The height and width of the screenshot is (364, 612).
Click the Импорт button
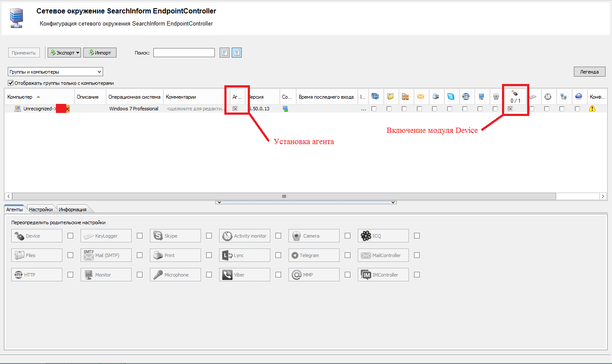(x=100, y=53)
